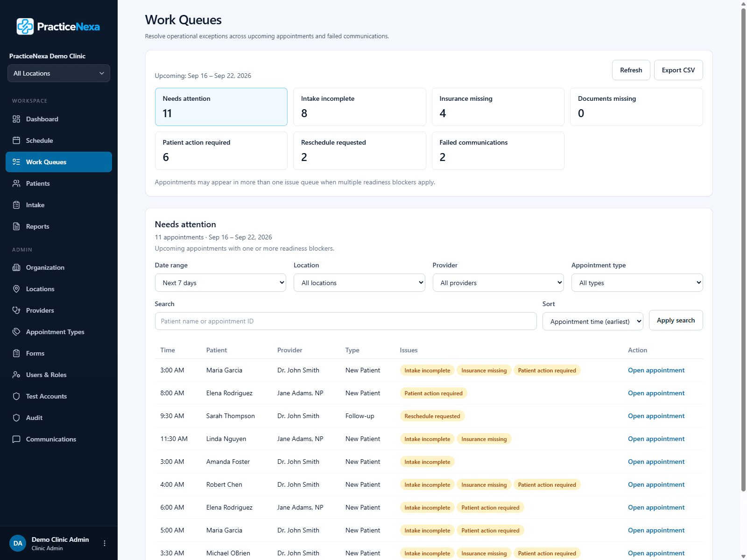Viewport: 747px width, 560px height.
Task: Click the Intake clipboard icon
Action: coord(16,205)
